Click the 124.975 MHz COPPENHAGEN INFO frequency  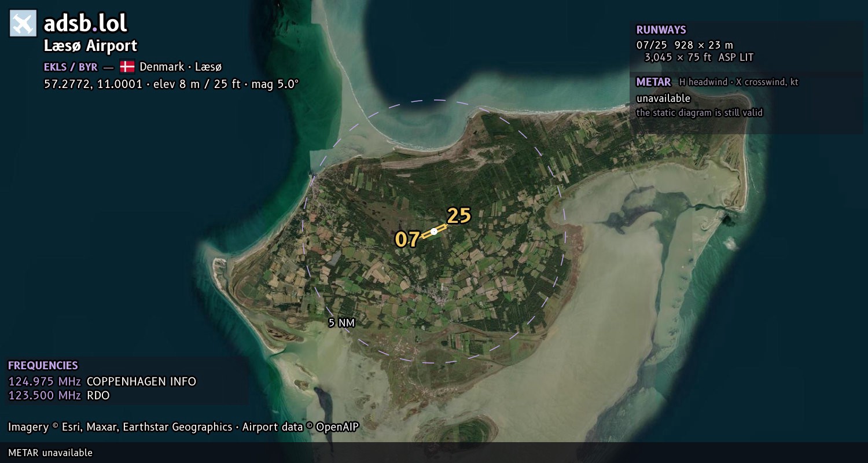(102, 382)
